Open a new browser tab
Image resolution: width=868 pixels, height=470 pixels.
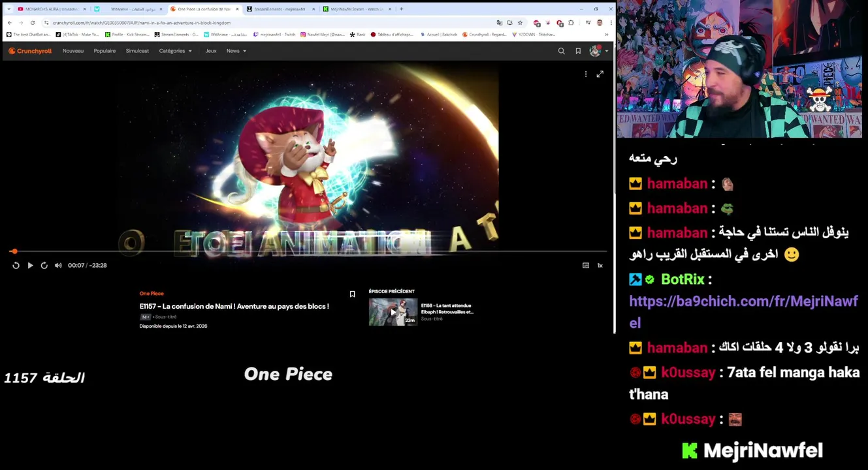click(x=401, y=9)
